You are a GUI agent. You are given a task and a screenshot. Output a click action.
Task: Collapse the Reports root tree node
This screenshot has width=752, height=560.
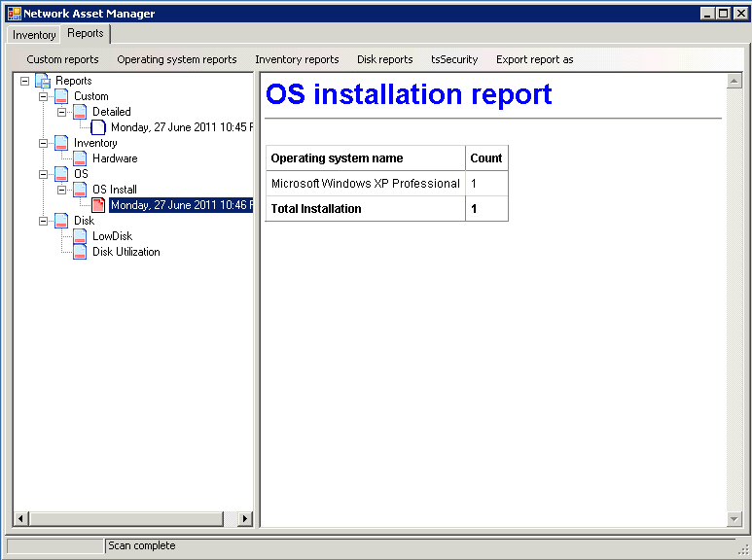pos(24,81)
